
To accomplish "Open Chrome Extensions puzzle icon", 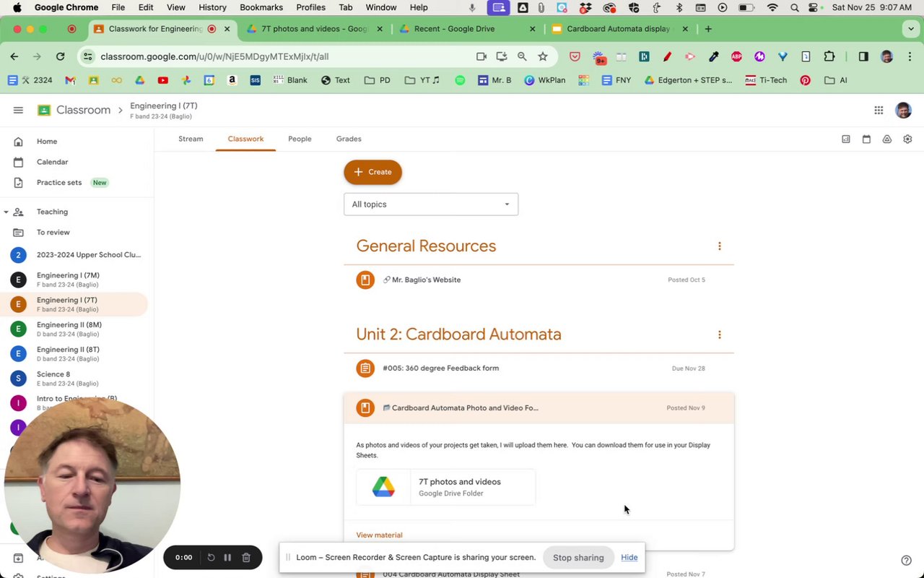I will [x=829, y=56].
